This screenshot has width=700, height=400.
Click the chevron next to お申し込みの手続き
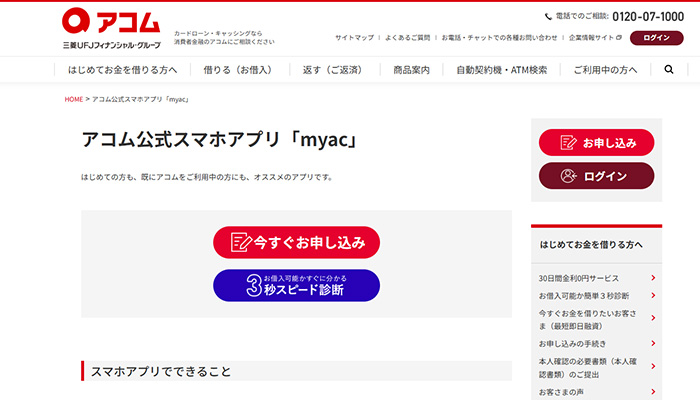coord(653,343)
